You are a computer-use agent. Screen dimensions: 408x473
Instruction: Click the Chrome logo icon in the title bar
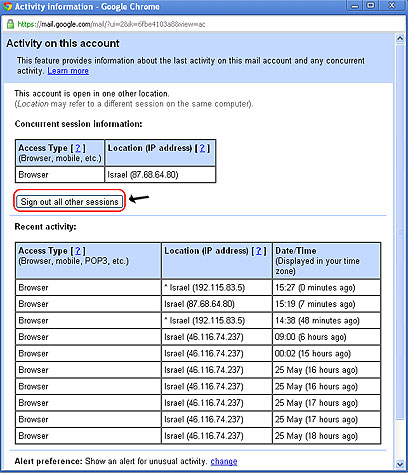[7, 7]
